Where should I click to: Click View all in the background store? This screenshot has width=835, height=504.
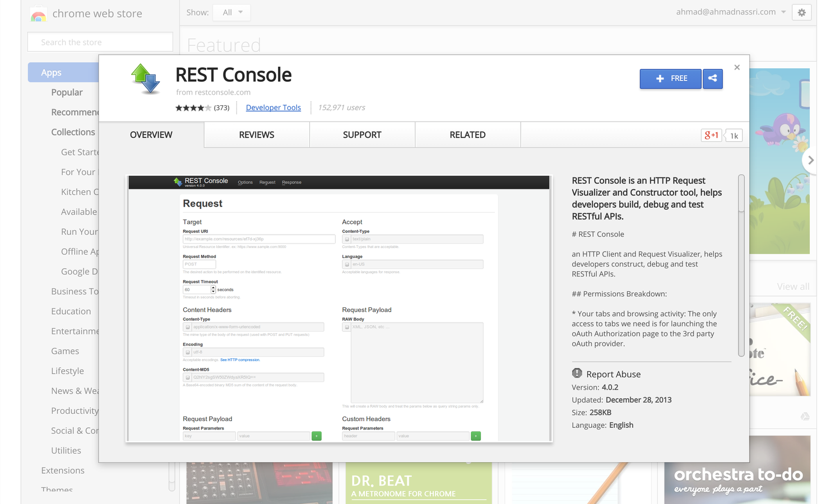click(x=793, y=286)
